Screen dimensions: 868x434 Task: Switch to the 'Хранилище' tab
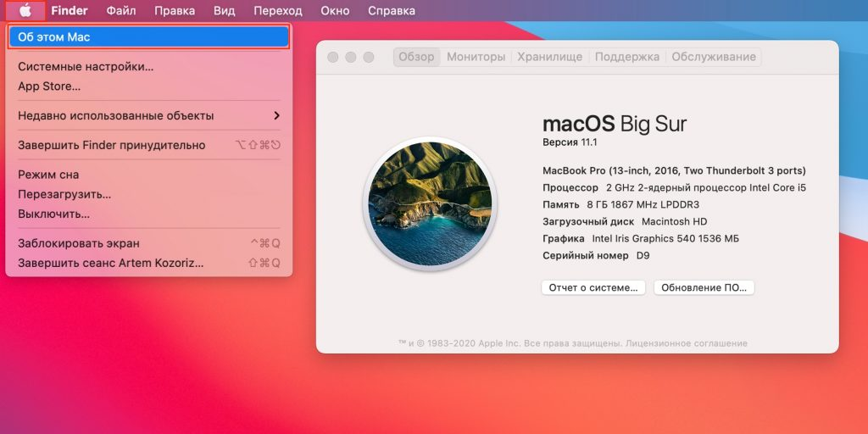coord(549,57)
